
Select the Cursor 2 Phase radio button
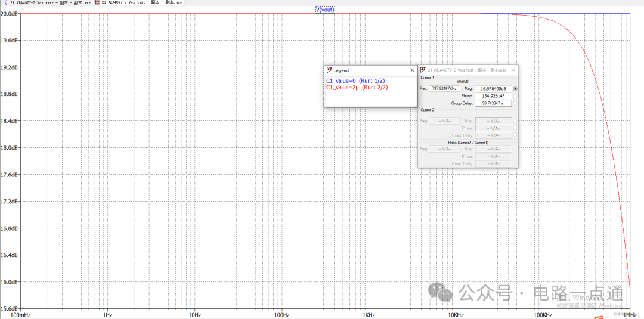click(x=515, y=128)
